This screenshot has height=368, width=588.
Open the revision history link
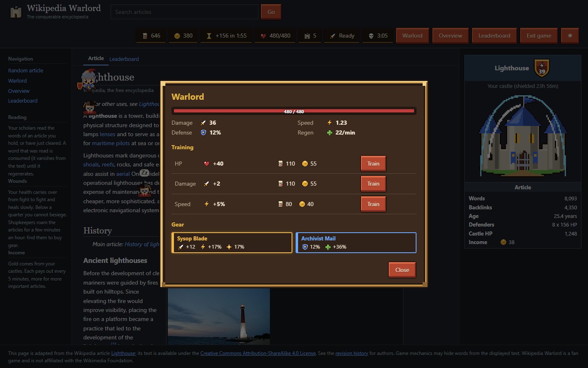point(352,353)
